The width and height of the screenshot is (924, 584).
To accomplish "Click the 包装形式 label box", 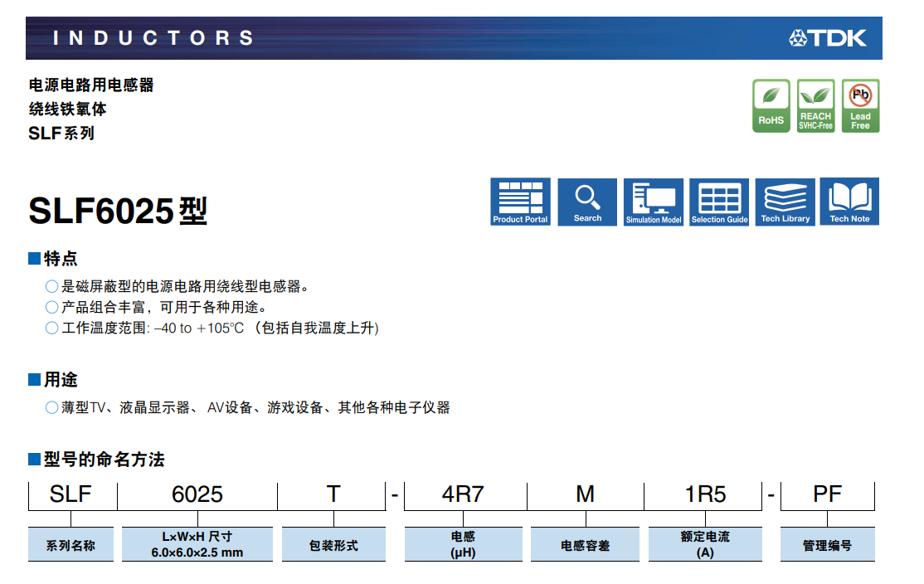I will (x=333, y=544).
